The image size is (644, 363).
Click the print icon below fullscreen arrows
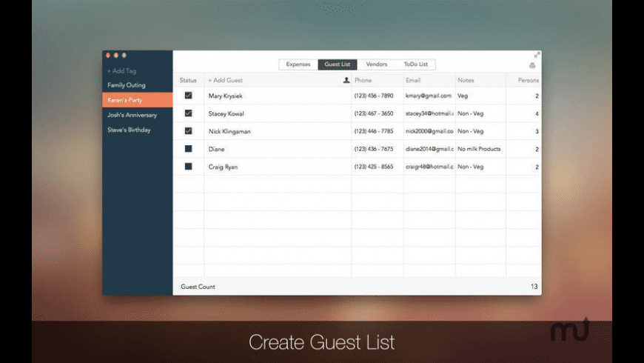click(x=532, y=65)
